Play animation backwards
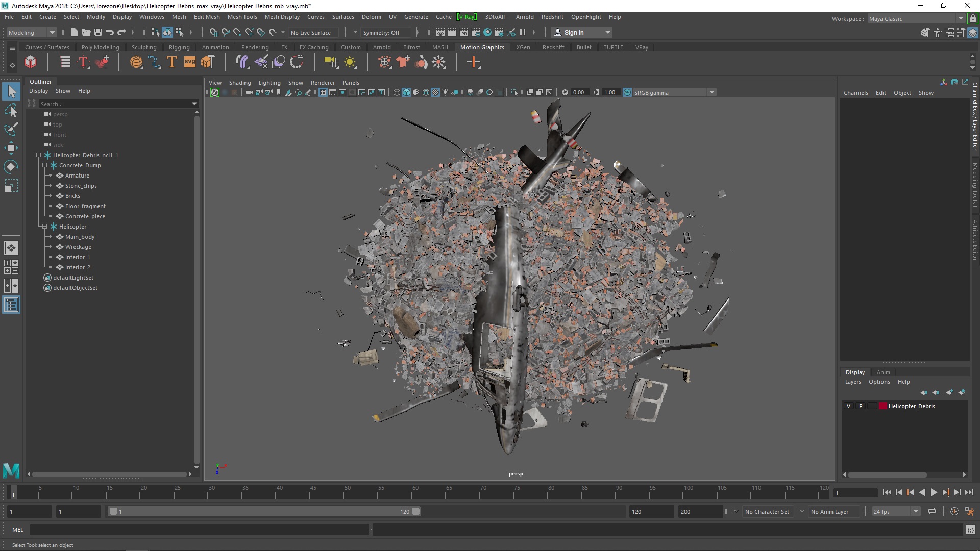980x551 pixels. tap(922, 492)
